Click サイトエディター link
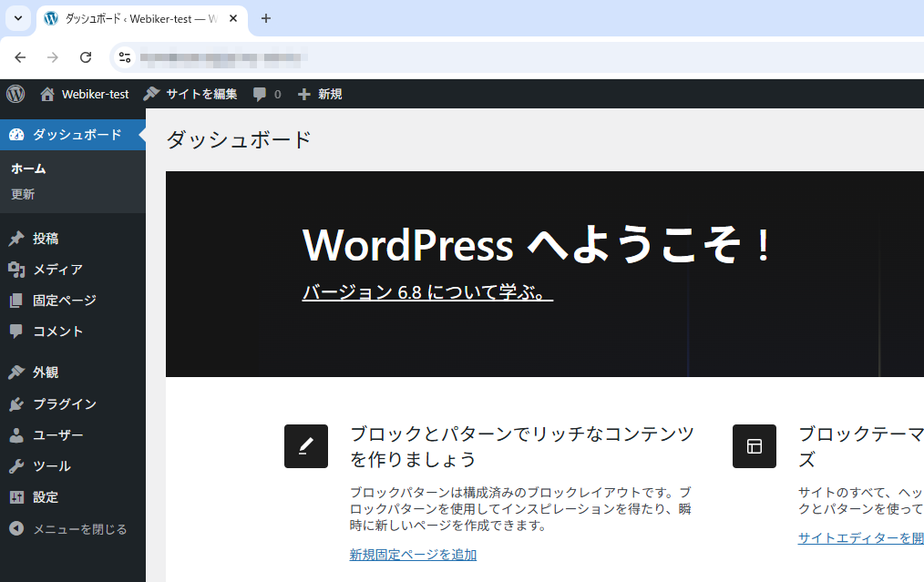 (x=860, y=537)
